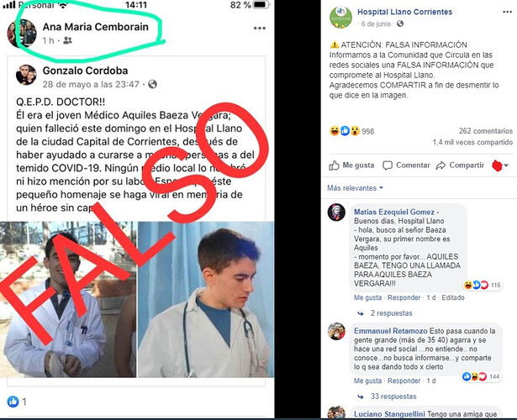The width and height of the screenshot is (517, 420).
Task: Expand 33 respuestas replies thread
Action: (393, 396)
